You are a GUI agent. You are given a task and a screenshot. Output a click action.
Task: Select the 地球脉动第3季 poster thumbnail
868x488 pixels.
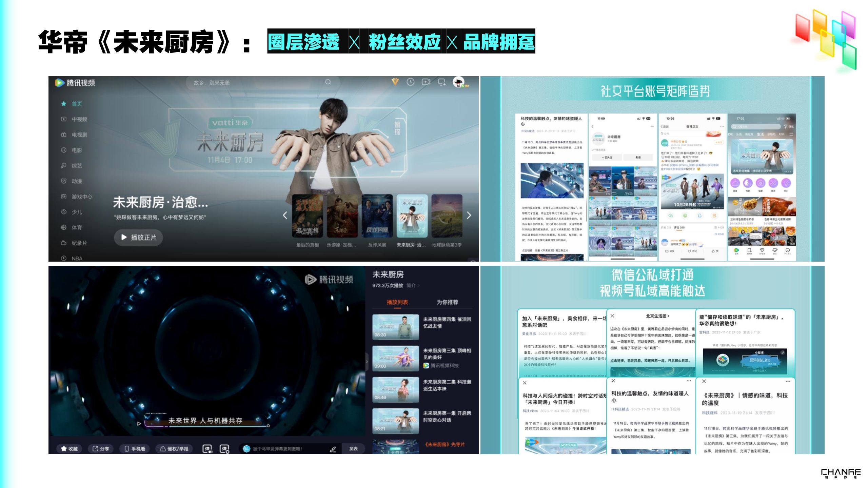447,216
